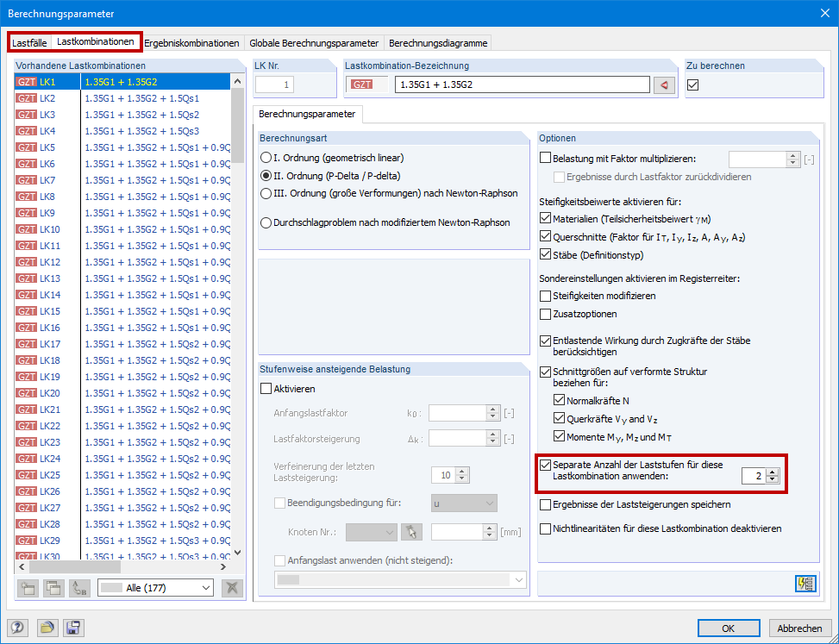The image size is (839, 644).
Task: Open the Alle (177) filter dropdown
Action: point(157,587)
